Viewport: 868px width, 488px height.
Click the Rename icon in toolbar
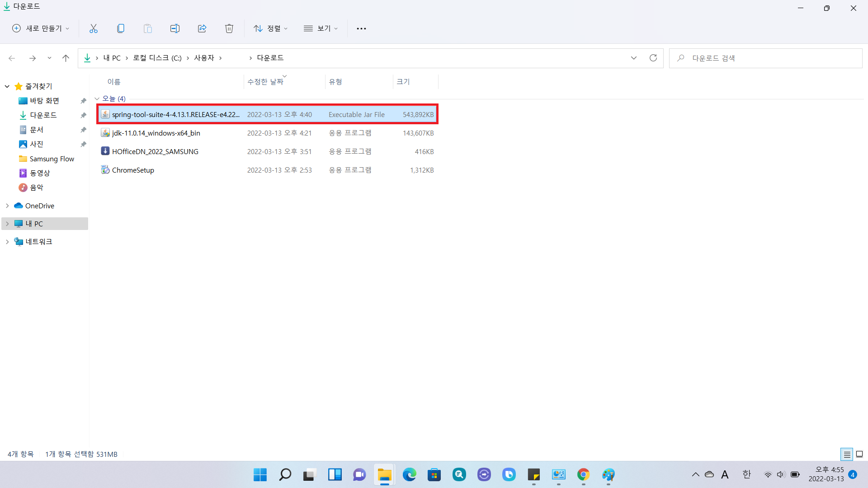tap(175, 28)
